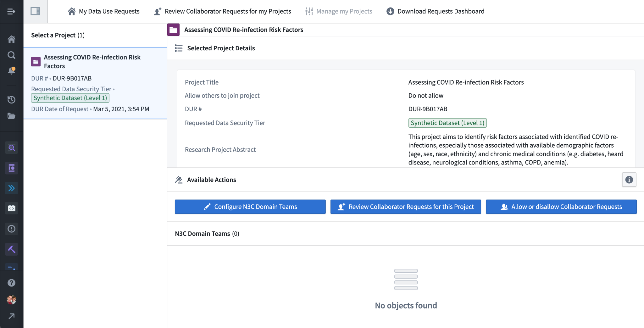Open the issues warning icon

pyautogui.click(x=12, y=229)
